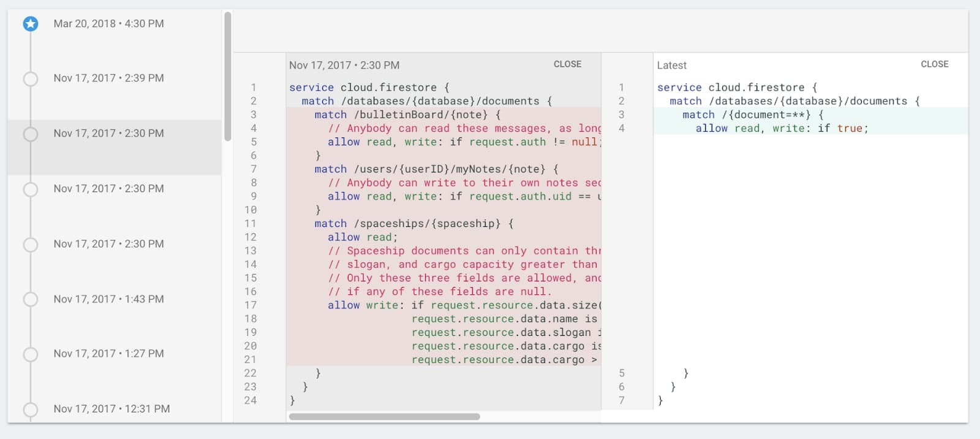Close the Latest rules panel

[x=934, y=64]
